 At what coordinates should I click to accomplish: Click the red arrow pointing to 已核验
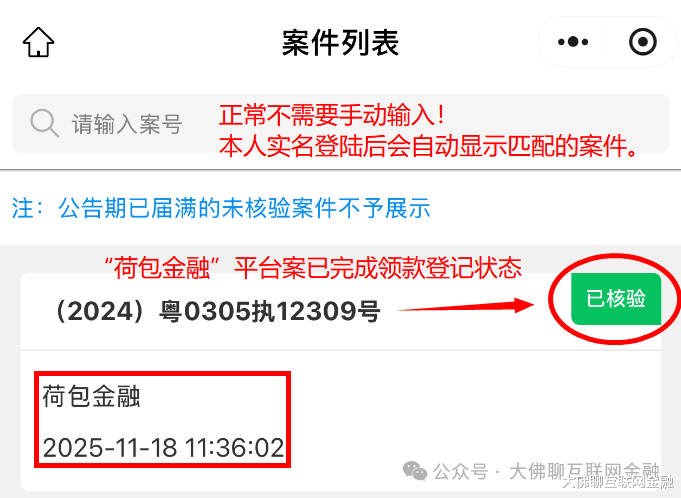[x=466, y=305]
